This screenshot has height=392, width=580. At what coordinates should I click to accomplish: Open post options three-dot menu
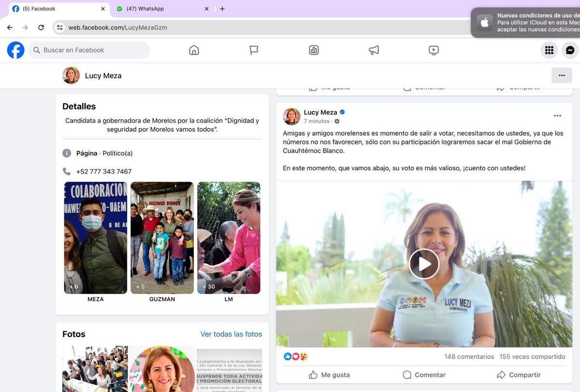coord(557,116)
